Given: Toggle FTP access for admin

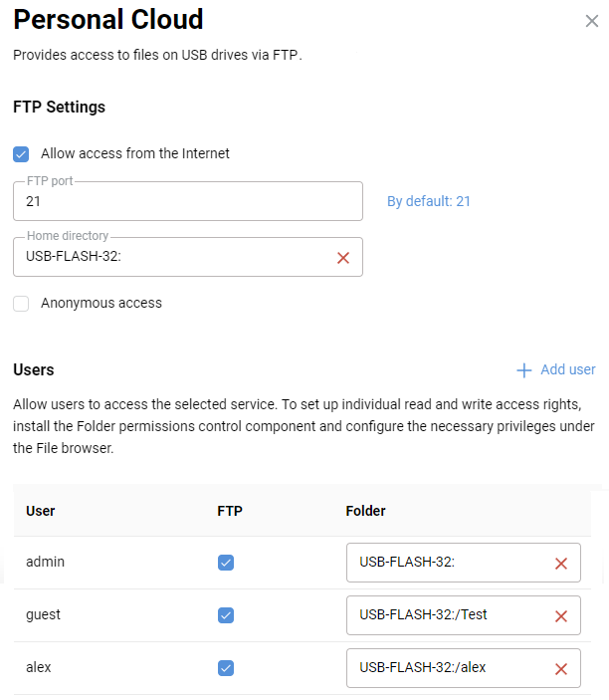Looking at the screenshot, I should click(x=226, y=563).
